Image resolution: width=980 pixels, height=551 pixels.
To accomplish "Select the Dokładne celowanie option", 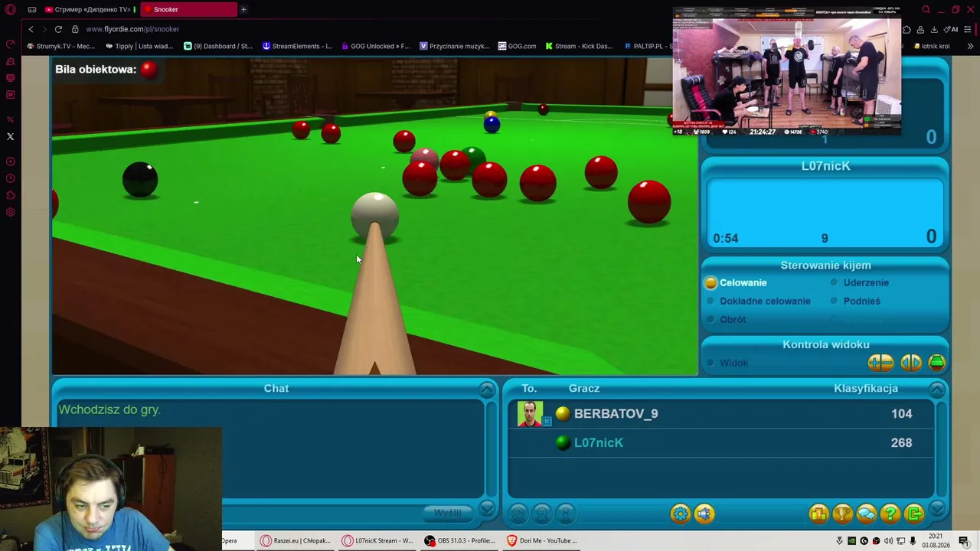I will point(758,301).
